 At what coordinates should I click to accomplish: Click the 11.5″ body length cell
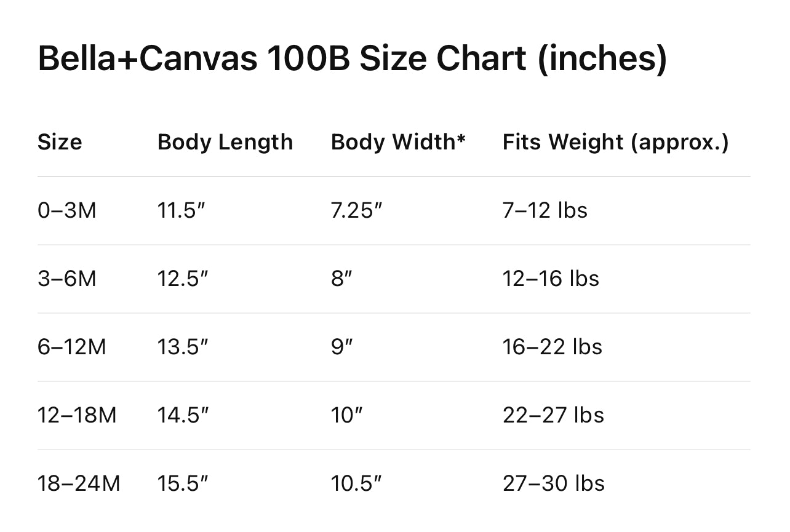[183, 211]
